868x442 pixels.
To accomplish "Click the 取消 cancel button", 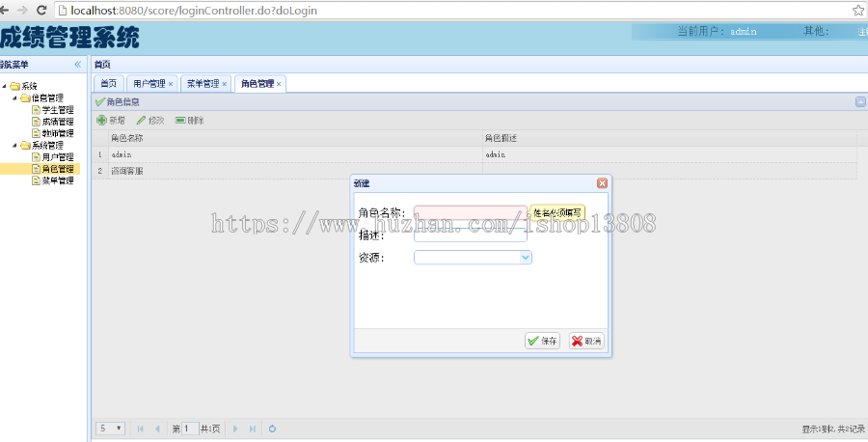I will [586, 342].
